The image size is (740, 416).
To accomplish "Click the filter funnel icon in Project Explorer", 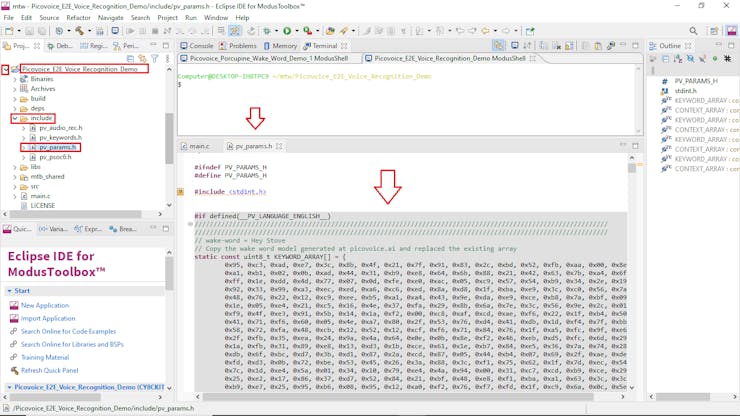I will click(154, 59).
